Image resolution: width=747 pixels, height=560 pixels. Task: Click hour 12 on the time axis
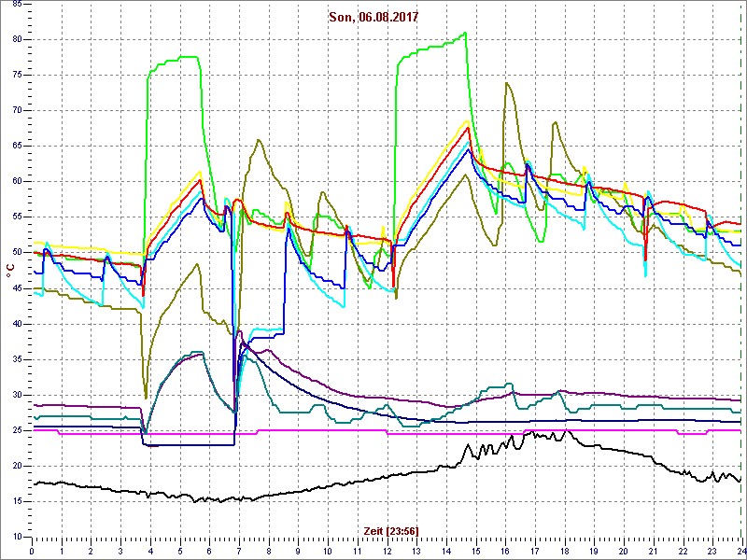(x=387, y=551)
